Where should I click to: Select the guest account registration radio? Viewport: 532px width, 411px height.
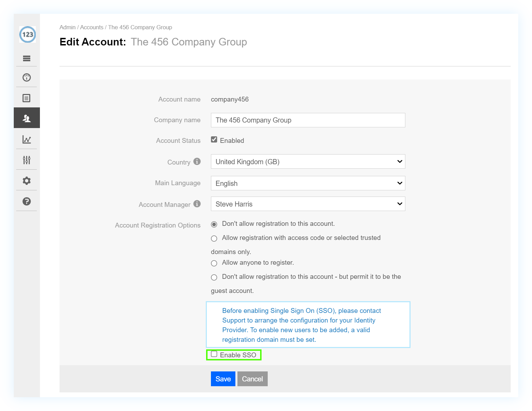coord(214,277)
